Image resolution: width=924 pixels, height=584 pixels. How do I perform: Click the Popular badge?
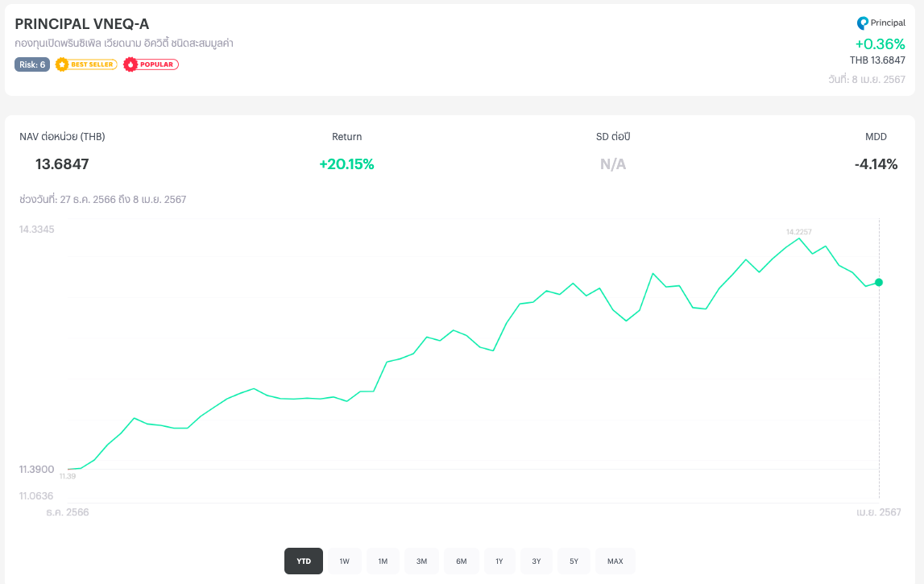tap(151, 64)
